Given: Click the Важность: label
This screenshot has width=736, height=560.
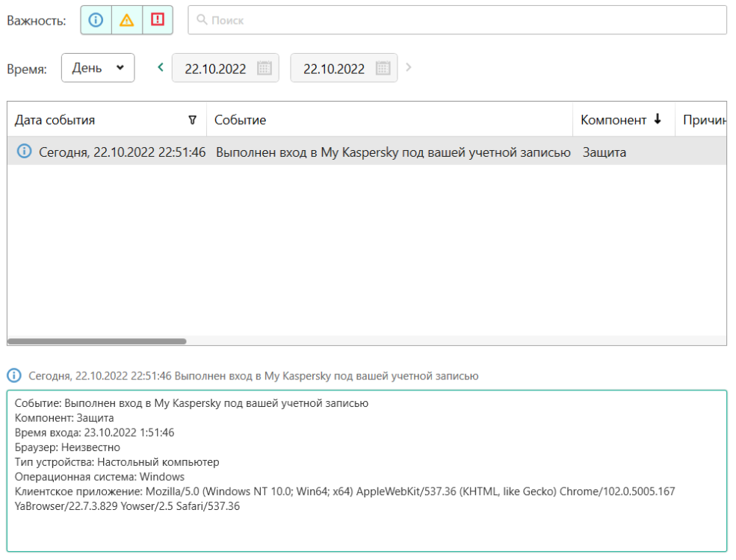Looking at the screenshot, I should (36, 21).
